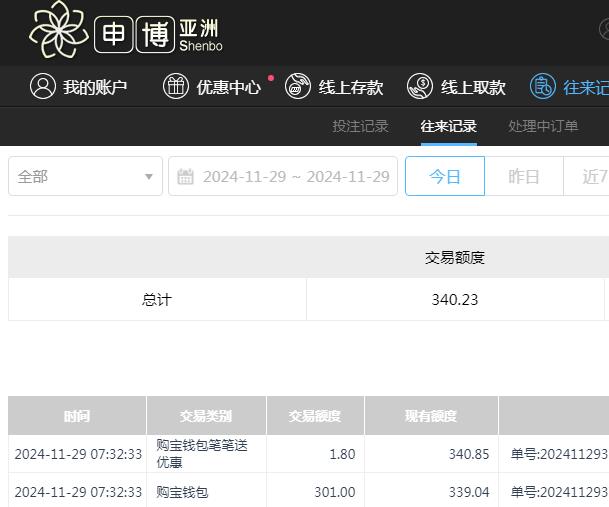Select the 今日 filter button
Image resolution: width=609 pixels, height=507 pixels.
(x=445, y=176)
